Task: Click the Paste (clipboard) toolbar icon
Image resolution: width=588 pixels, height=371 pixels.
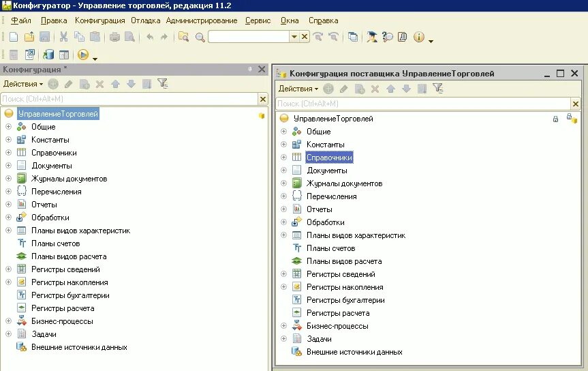Action: (95, 37)
